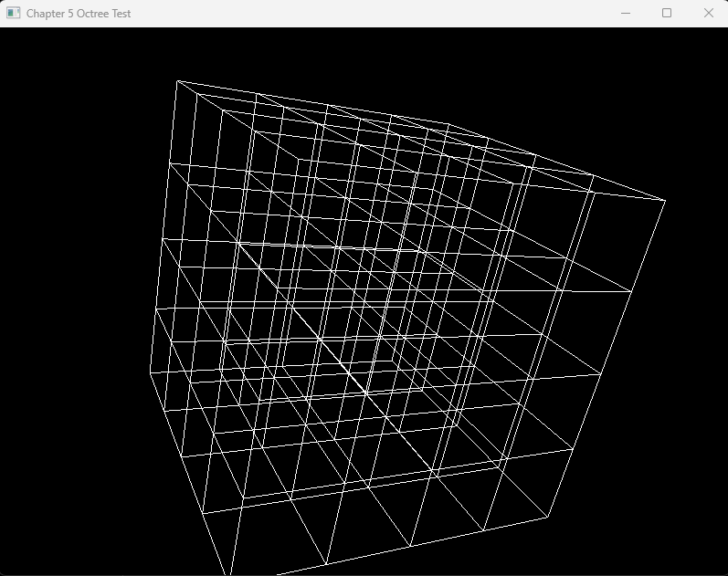Screen dimensions: 728x576
Task: Maximize the Octree Test window
Action: (667, 13)
